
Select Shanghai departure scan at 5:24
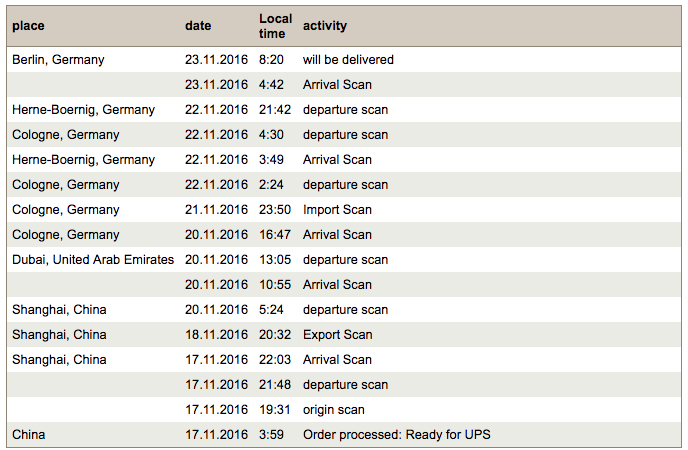(x=344, y=310)
